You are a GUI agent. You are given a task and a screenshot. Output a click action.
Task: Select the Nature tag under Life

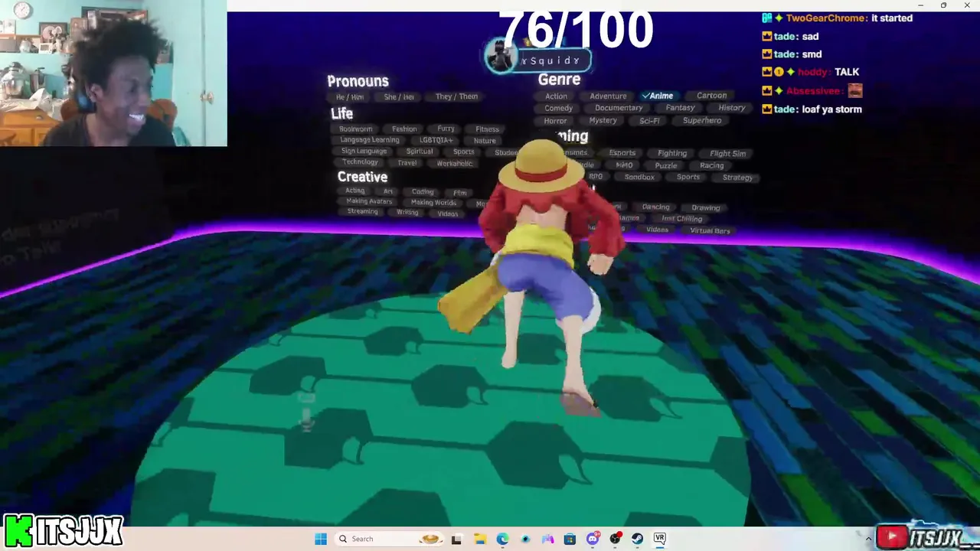(485, 141)
